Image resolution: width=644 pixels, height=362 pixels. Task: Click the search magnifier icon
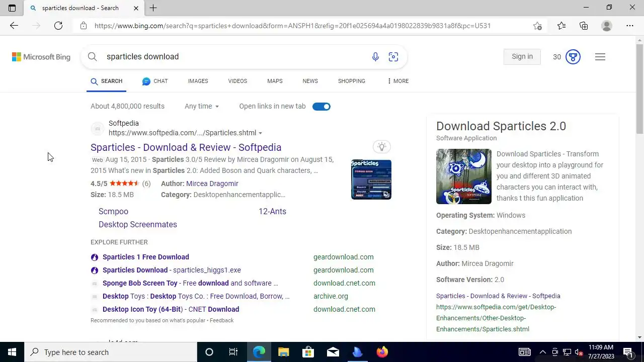click(x=93, y=57)
